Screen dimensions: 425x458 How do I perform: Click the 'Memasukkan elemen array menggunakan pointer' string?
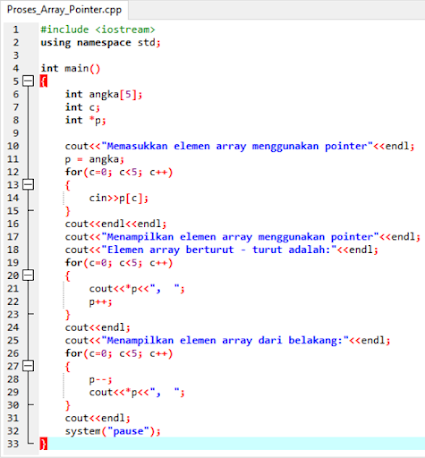click(237, 146)
